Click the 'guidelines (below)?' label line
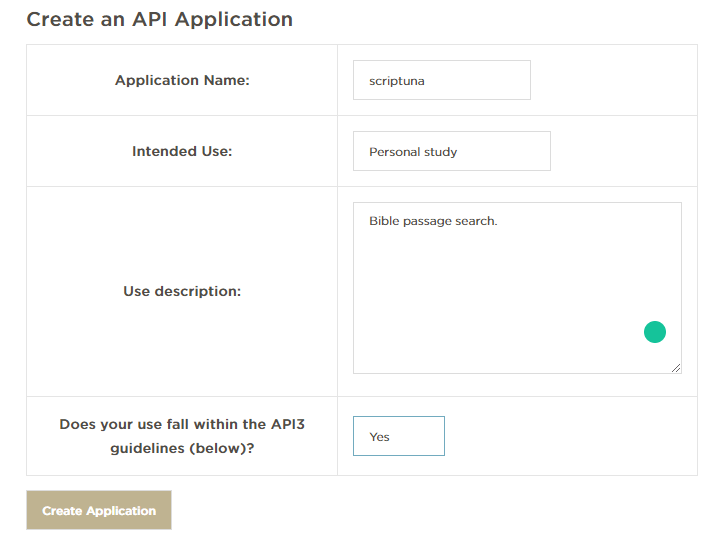The width and height of the screenshot is (714, 545). pyautogui.click(x=182, y=448)
